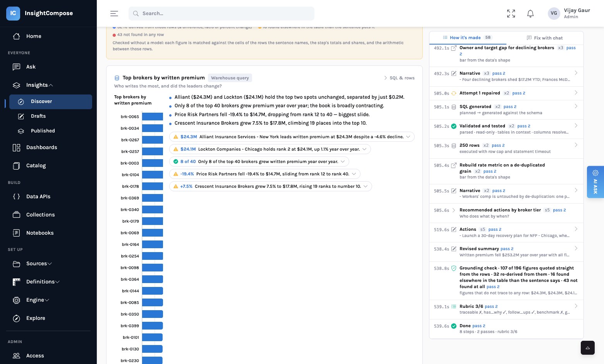Expand the -19.4% Price Risk Partners chip
The image size is (604, 364).
[x=265, y=174]
